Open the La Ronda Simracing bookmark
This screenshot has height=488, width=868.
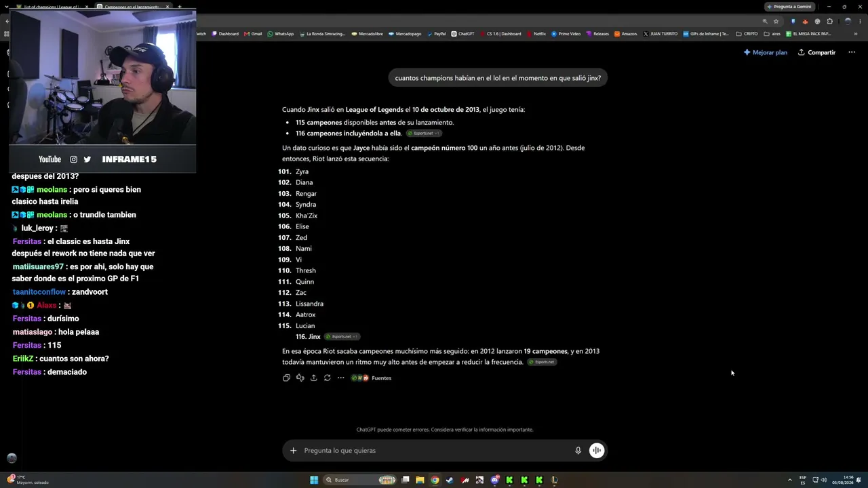coord(322,34)
